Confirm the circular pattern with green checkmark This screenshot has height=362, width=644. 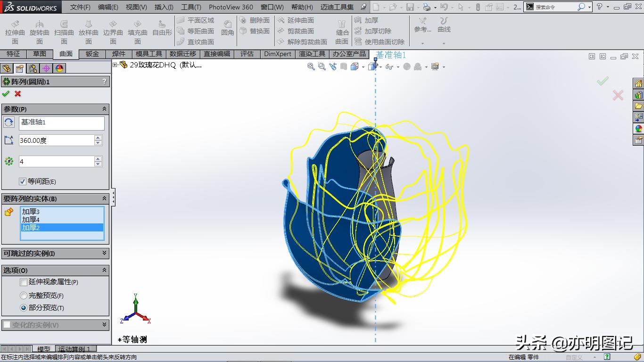(x=6, y=93)
